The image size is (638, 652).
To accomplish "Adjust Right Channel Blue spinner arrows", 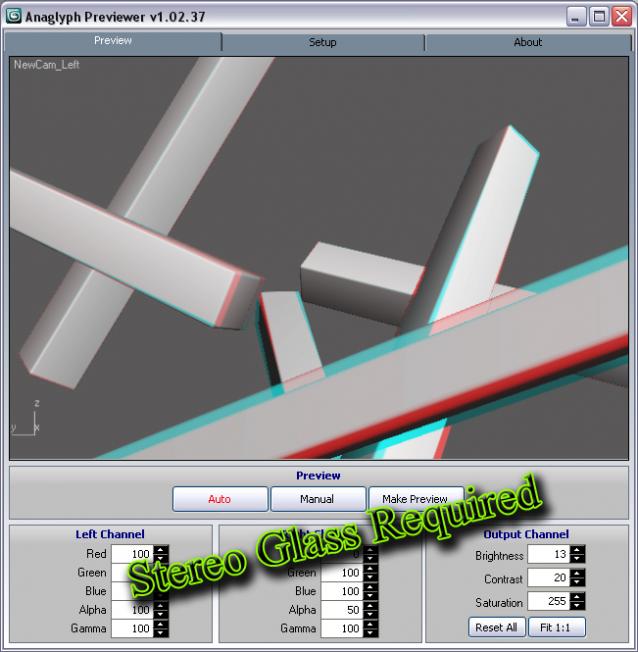I will [371, 591].
